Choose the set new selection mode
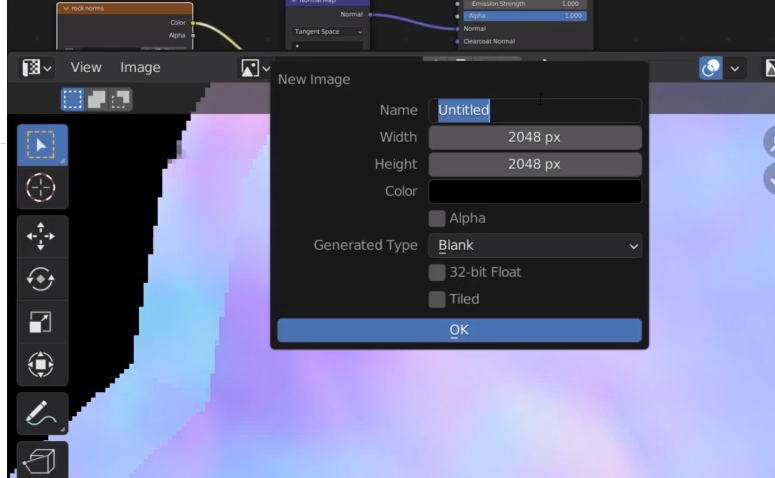This screenshot has height=478, width=775. click(x=73, y=99)
